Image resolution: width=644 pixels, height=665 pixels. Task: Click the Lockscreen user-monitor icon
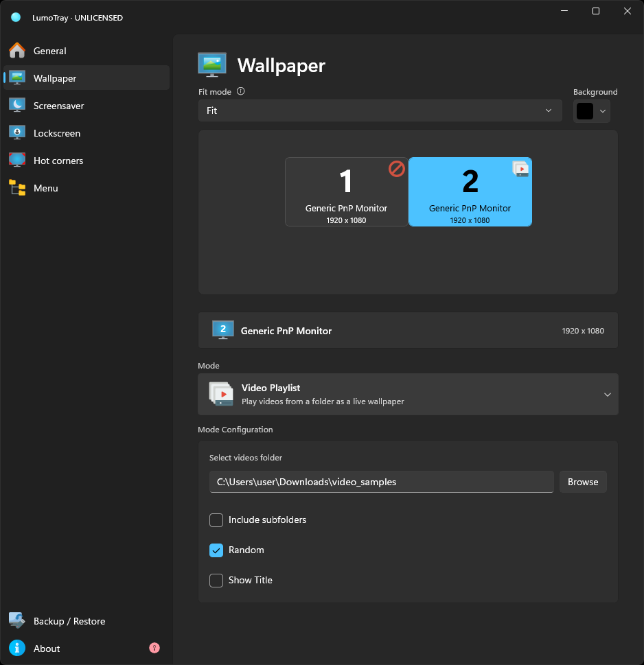pyautogui.click(x=17, y=133)
